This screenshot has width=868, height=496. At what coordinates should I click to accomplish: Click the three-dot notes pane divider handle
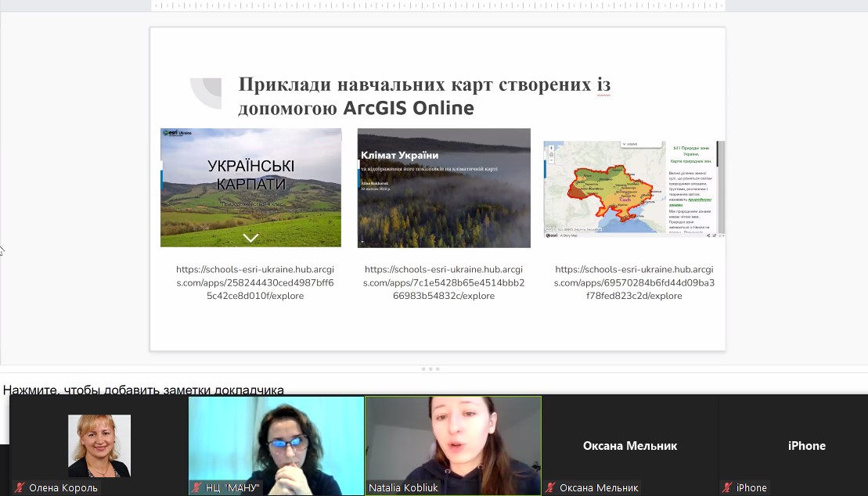pos(431,368)
